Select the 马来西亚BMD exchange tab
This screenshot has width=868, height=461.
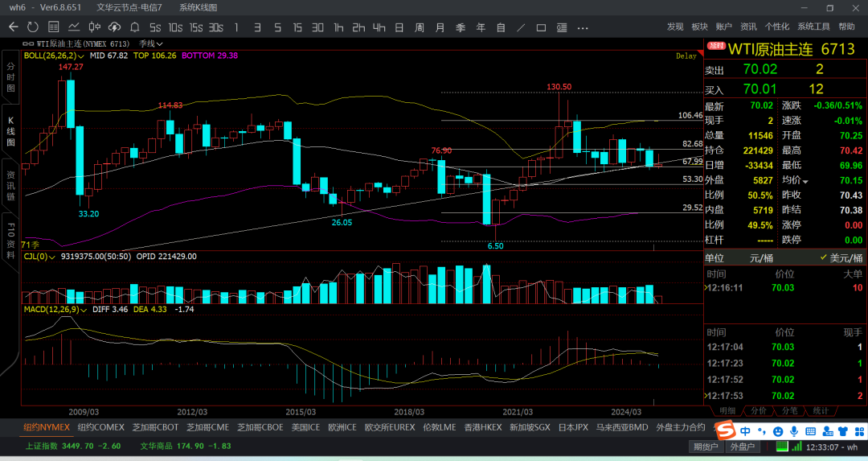tap(621, 427)
